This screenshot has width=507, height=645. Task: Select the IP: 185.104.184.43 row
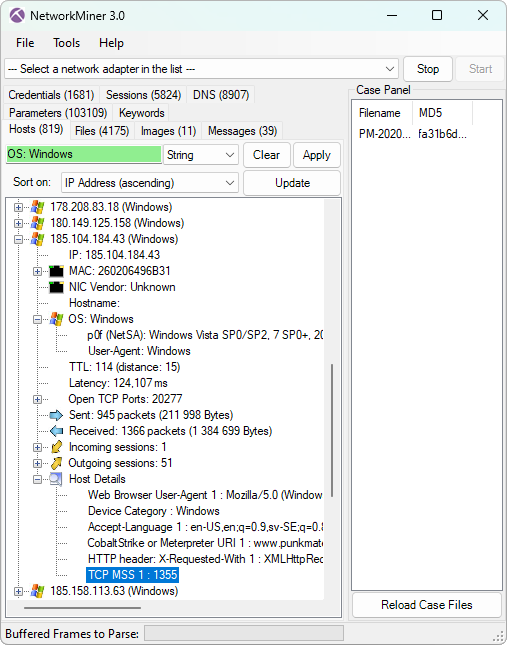[114, 255]
